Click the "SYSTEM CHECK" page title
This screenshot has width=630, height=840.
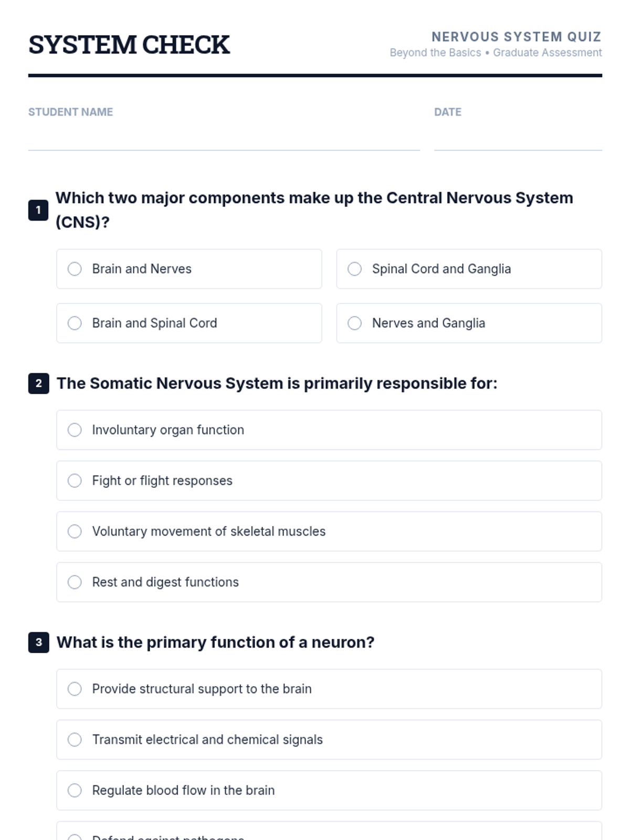129,45
